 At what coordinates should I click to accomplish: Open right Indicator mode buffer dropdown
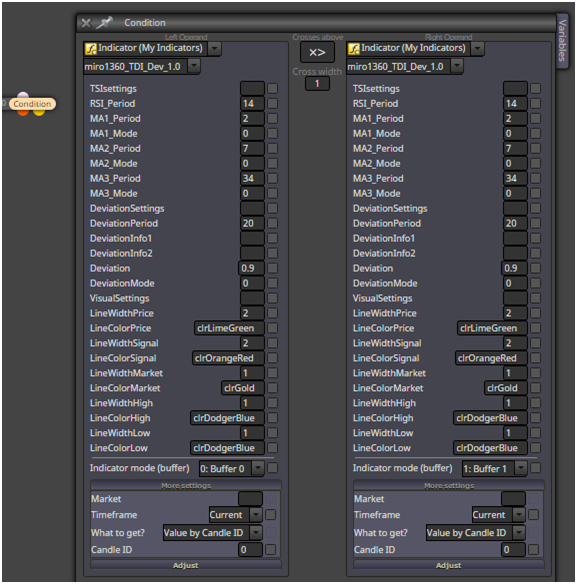tap(520, 468)
